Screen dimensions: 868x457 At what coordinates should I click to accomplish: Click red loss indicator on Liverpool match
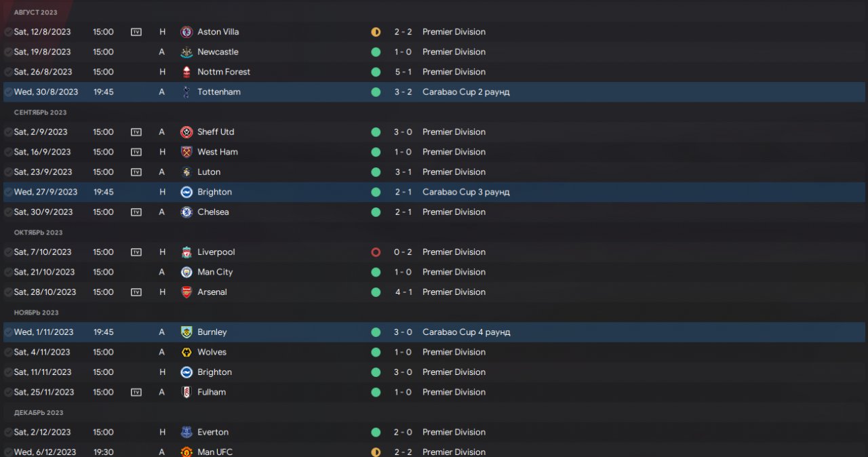tap(376, 252)
